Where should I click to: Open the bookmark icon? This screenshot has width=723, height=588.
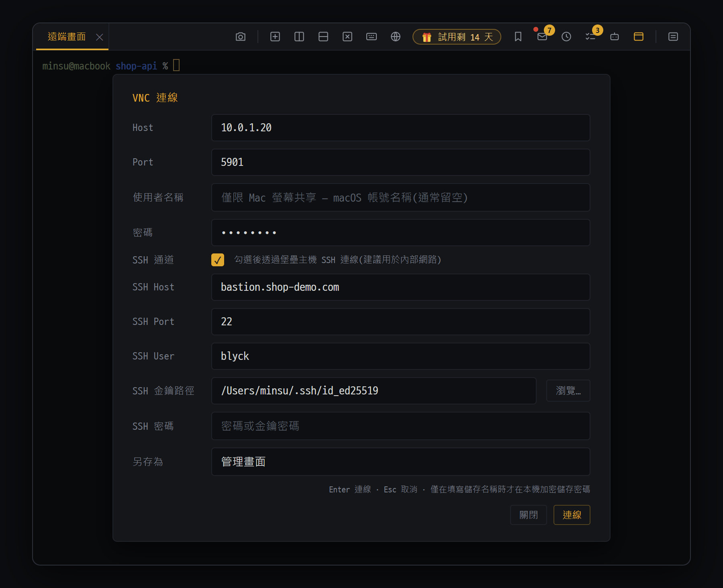click(518, 37)
